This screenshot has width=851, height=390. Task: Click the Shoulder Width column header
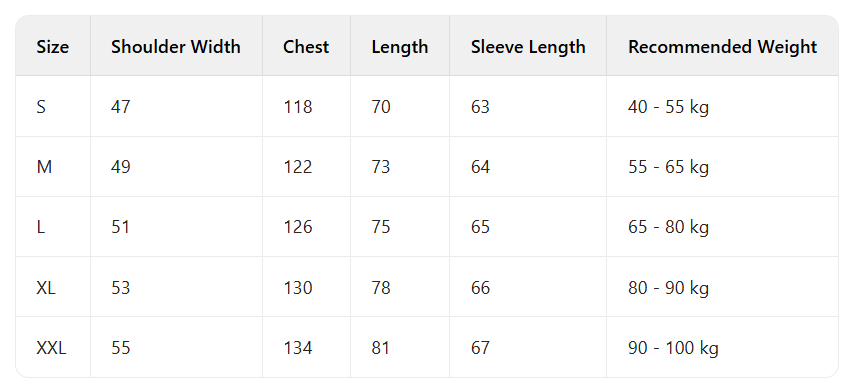tap(176, 47)
